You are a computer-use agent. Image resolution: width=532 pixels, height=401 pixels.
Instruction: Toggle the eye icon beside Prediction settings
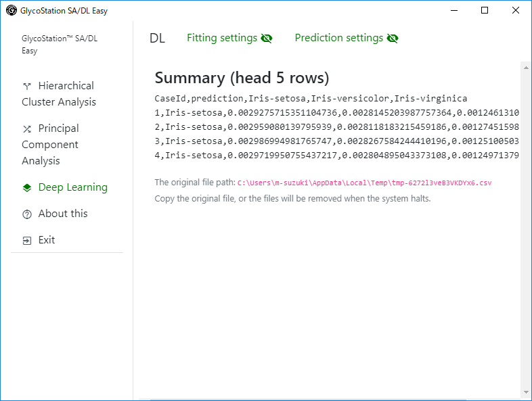(x=393, y=39)
